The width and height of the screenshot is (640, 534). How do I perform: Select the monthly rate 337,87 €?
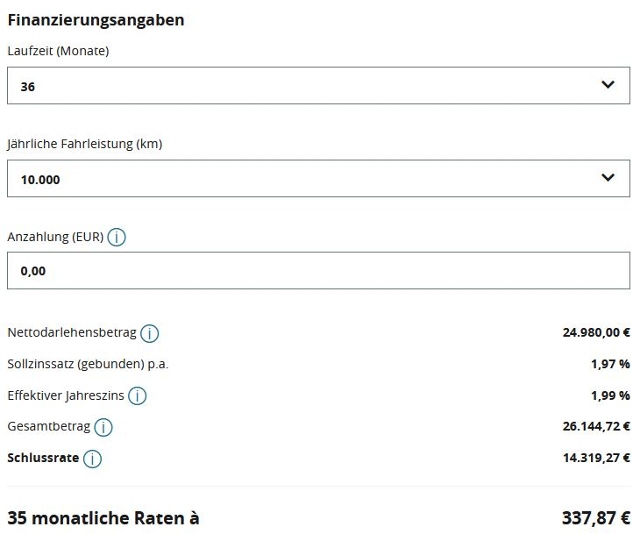[596, 518]
